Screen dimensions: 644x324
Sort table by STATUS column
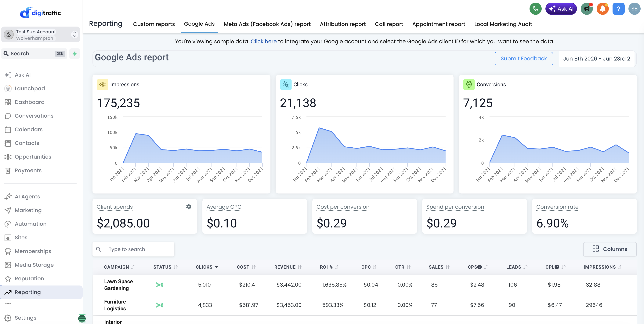point(165,267)
